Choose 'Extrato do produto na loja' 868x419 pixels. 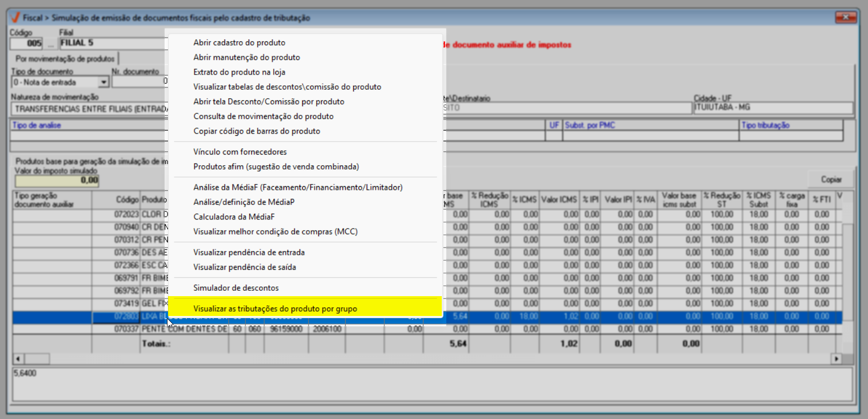pos(239,72)
